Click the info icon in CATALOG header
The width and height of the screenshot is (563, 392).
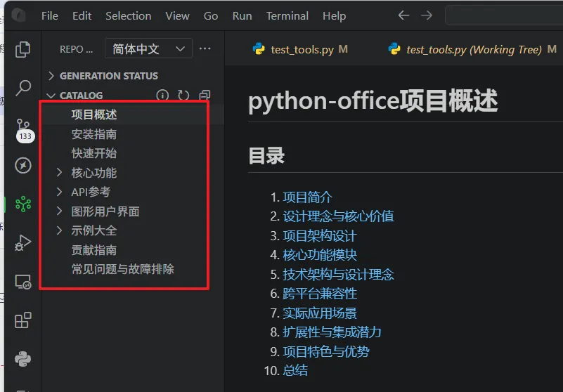coord(162,95)
